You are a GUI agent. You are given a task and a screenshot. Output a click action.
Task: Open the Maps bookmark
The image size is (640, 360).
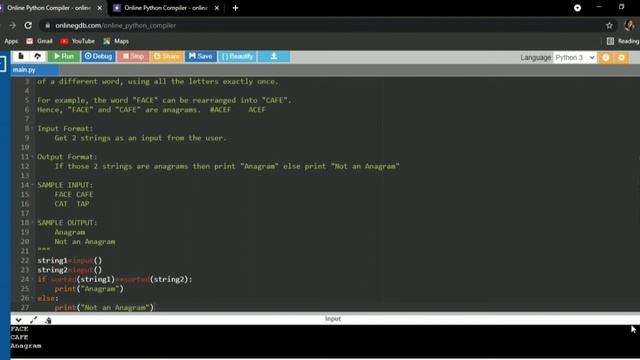coord(116,41)
